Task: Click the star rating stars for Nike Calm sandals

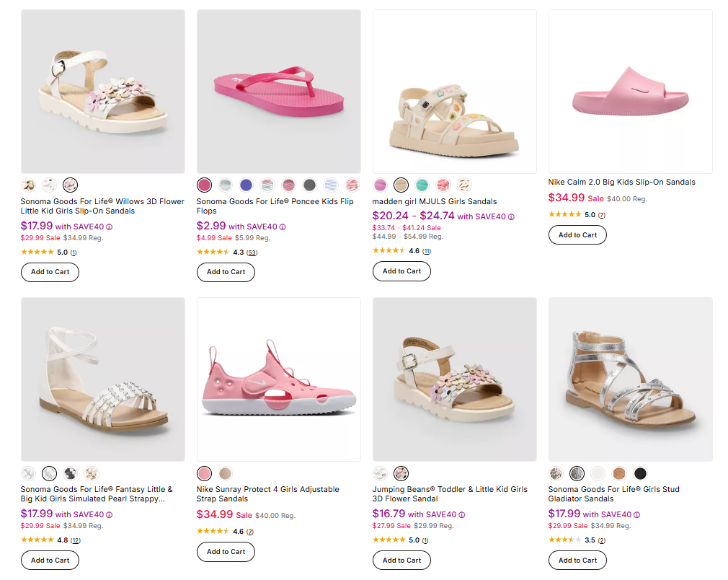Action: [x=566, y=214]
